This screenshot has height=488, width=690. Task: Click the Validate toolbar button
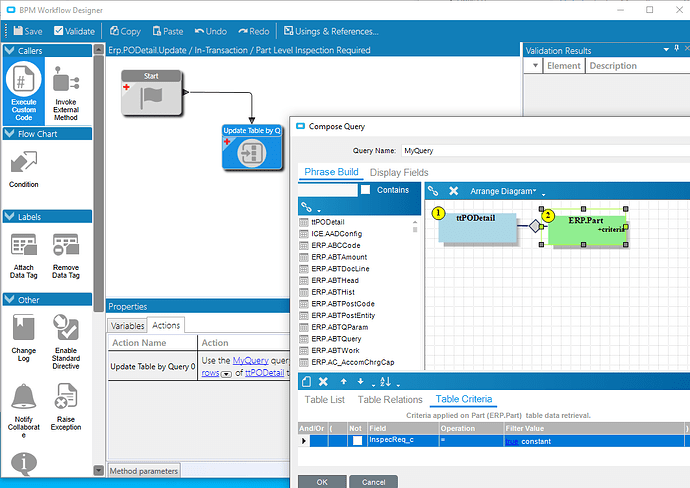(x=73, y=31)
